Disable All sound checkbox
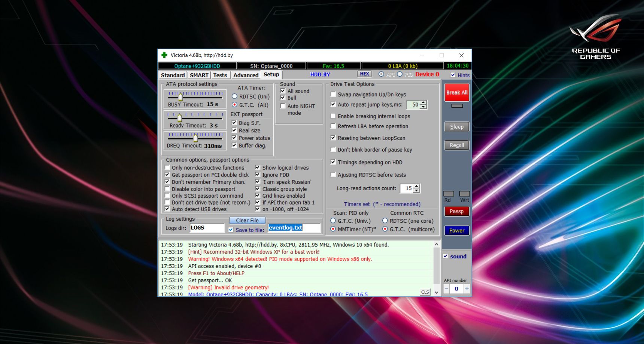The width and height of the screenshot is (644, 344). [283, 91]
